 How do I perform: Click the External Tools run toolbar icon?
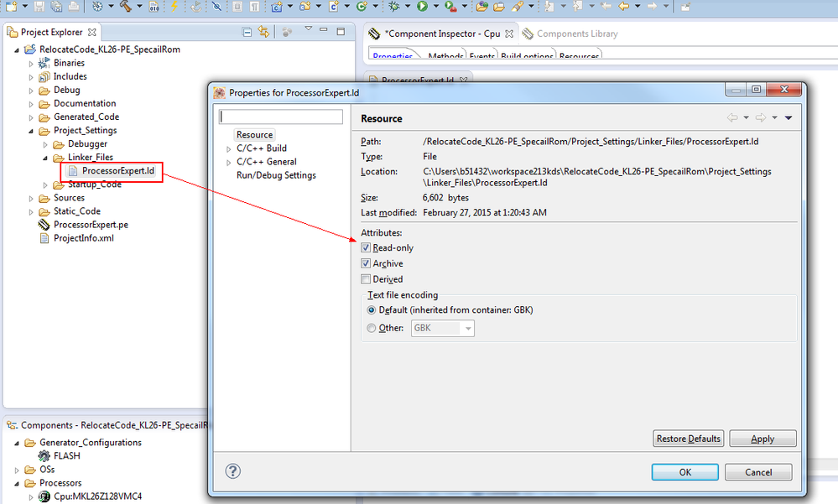coord(450,7)
